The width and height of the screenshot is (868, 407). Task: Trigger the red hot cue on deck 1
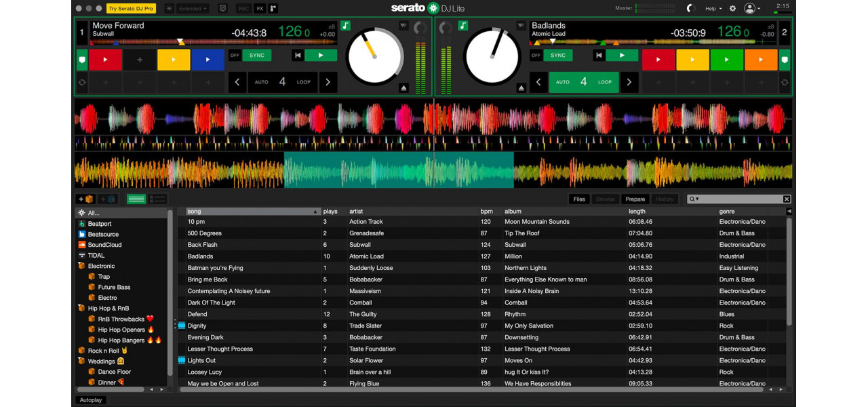[x=105, y=60]
